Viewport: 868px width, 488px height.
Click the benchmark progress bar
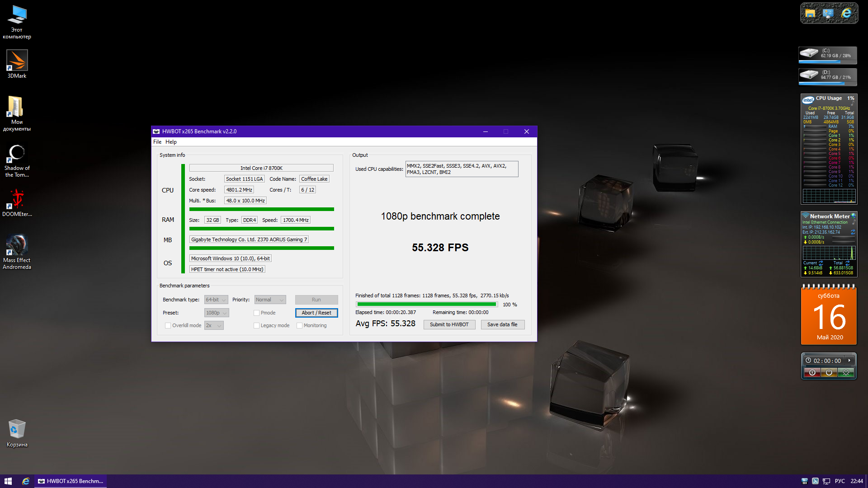(426, 305)
